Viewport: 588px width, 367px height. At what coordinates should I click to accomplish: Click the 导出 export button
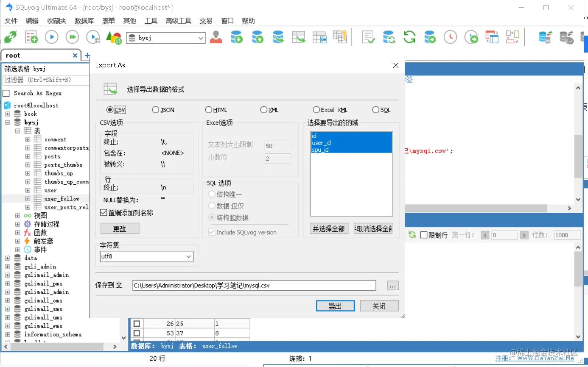tap(335, 306)
